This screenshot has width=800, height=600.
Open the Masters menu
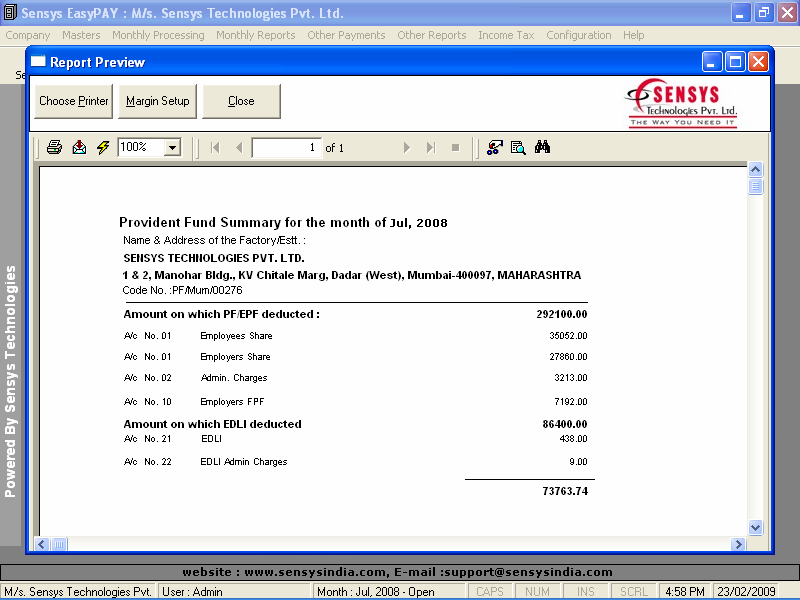[x=81, y=35]
